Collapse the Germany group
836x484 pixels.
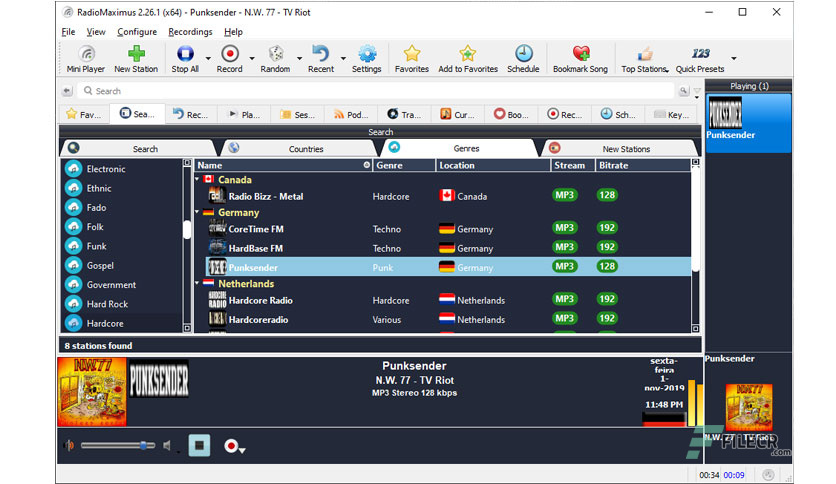click(197, 212)
